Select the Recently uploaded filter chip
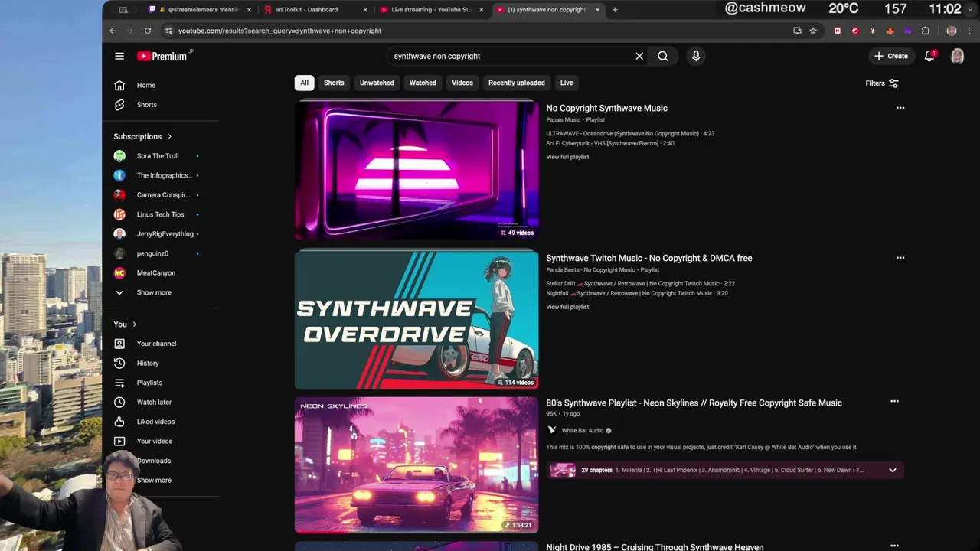Image resolution: width=980 pixels, height=551 pixels. pyautogui.click(x=517, y=83)
